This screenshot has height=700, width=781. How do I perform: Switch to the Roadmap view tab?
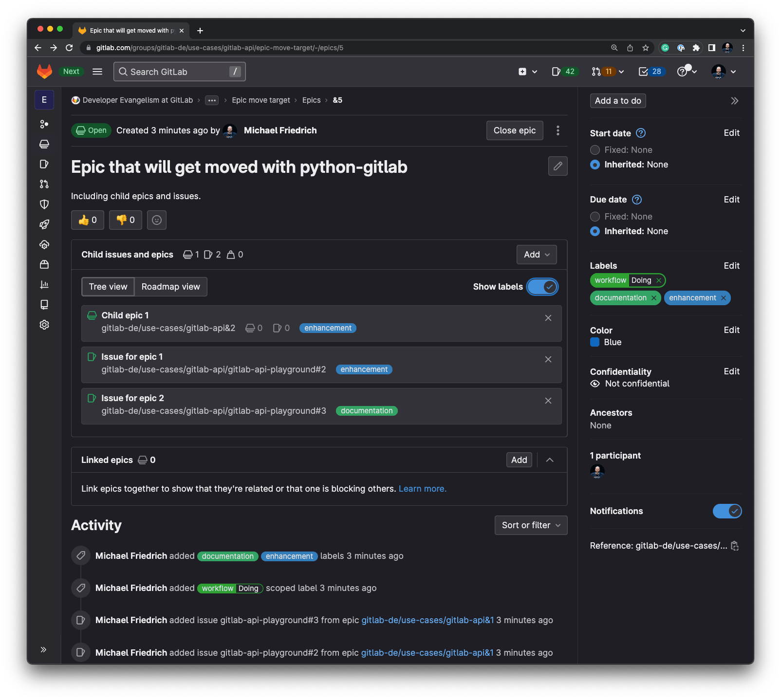(170, 287)
